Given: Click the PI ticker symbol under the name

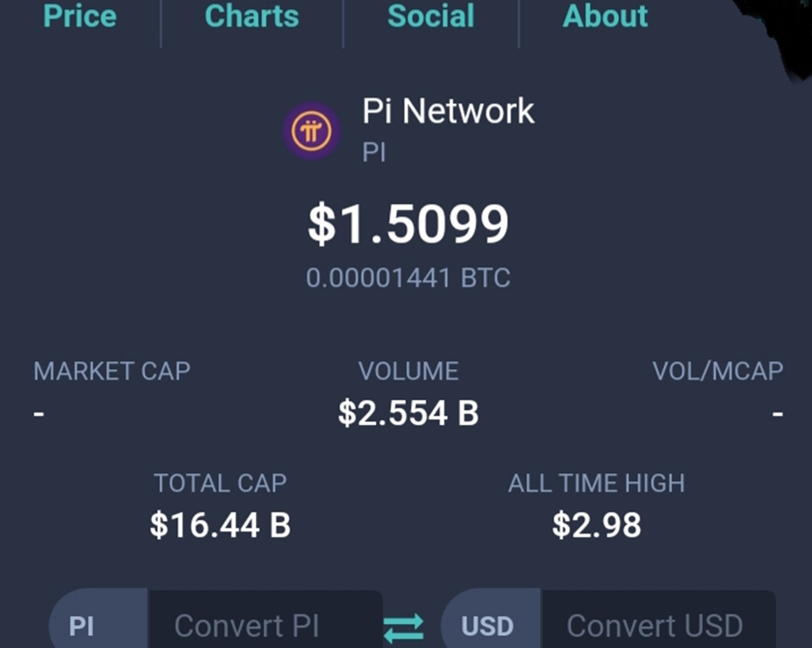Looking at the screenshot, I should (374, 153).
